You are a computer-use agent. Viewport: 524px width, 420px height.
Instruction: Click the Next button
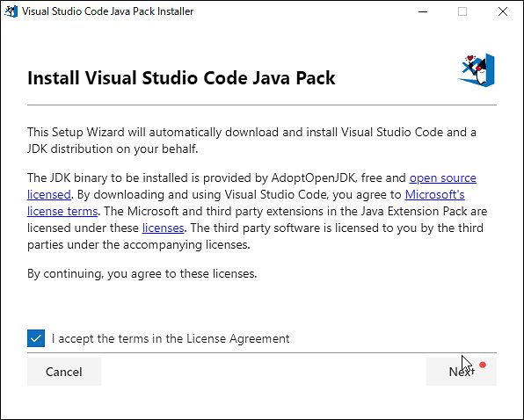coord(462,372)
